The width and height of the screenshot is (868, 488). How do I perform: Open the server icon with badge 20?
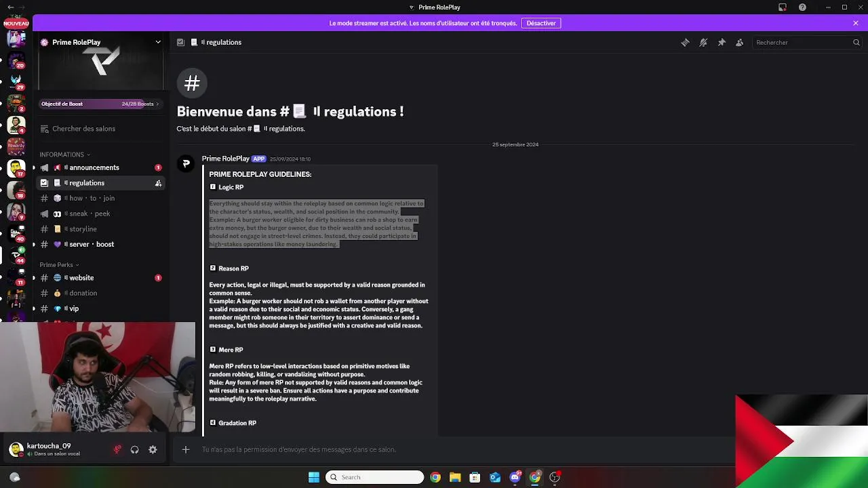16,60
